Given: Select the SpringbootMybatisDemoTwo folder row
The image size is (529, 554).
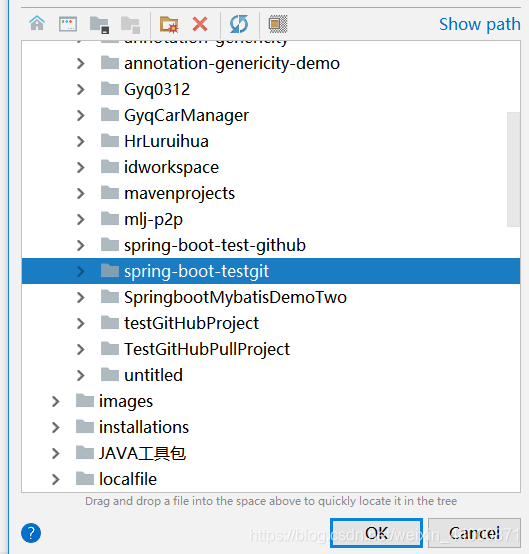Looking at the screenshot, I should (x=271, y=297).
